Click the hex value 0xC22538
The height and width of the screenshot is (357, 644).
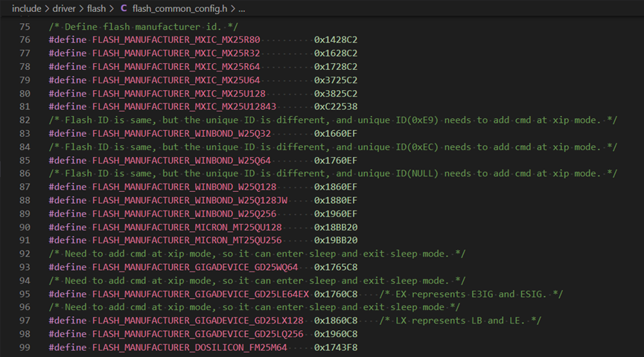[x=336, y=106]
